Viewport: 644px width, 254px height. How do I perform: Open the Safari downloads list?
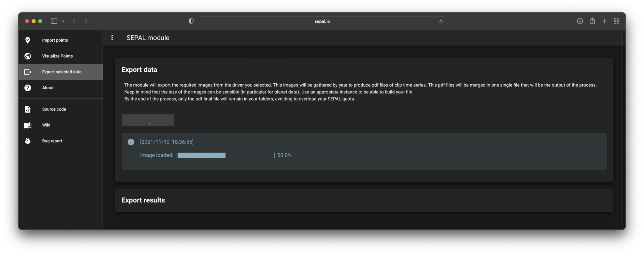click(x=580, y=21)
